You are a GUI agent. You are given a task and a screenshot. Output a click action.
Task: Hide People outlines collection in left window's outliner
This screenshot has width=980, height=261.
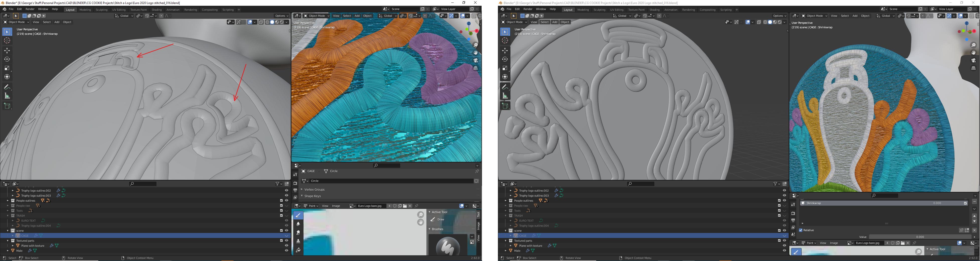coord(286,201)
